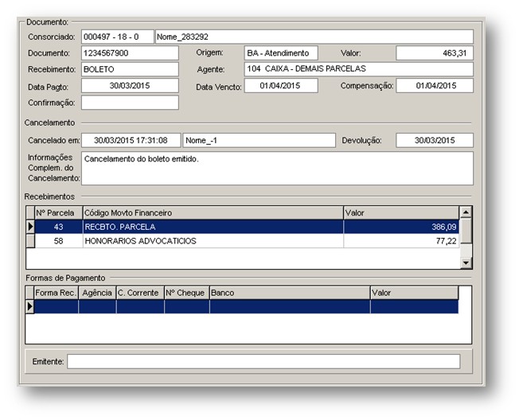Click the Devolução date field
The height and width of the screenshot is (420, 519).
(x=435, y=140)
